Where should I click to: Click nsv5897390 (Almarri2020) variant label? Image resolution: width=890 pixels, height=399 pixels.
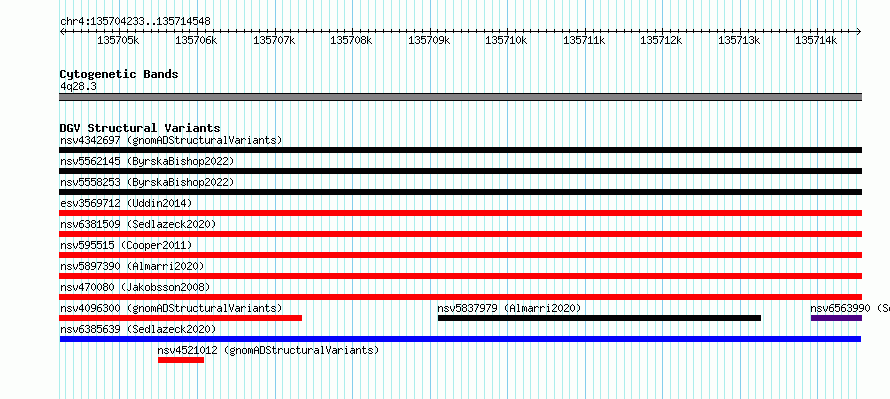pyautogui.click(x=132, y=266)
